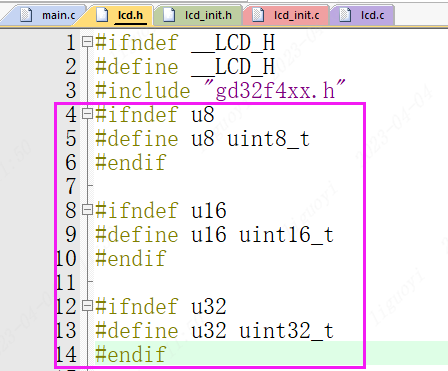
Task: Click u32 in #ifndef u32 line
Action: (x=209, y=306)
